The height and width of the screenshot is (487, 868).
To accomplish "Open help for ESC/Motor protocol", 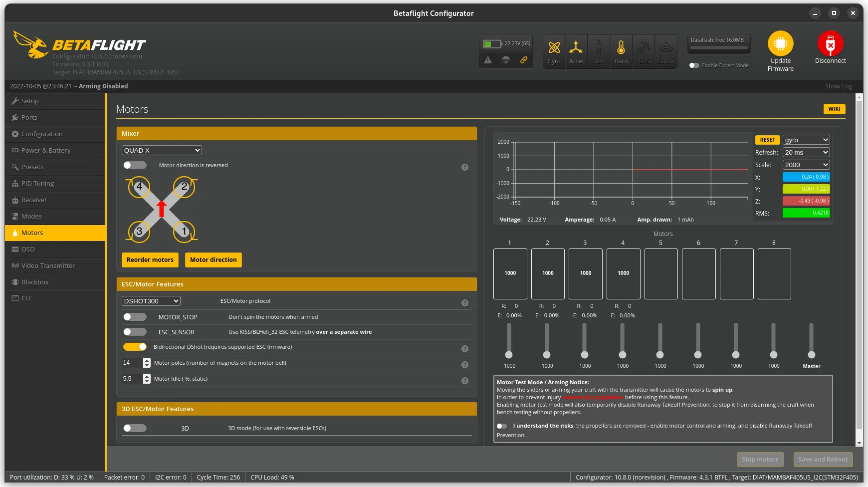I will click(465, 303).
